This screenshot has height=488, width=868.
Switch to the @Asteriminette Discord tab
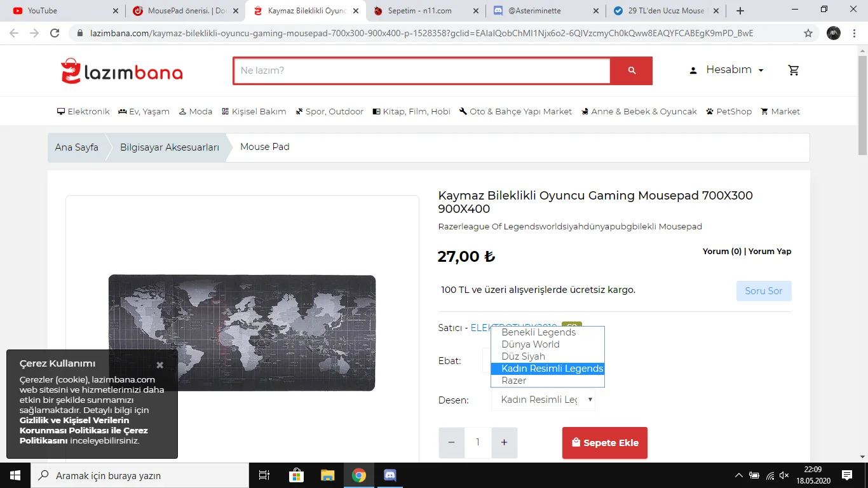(546, 11)
